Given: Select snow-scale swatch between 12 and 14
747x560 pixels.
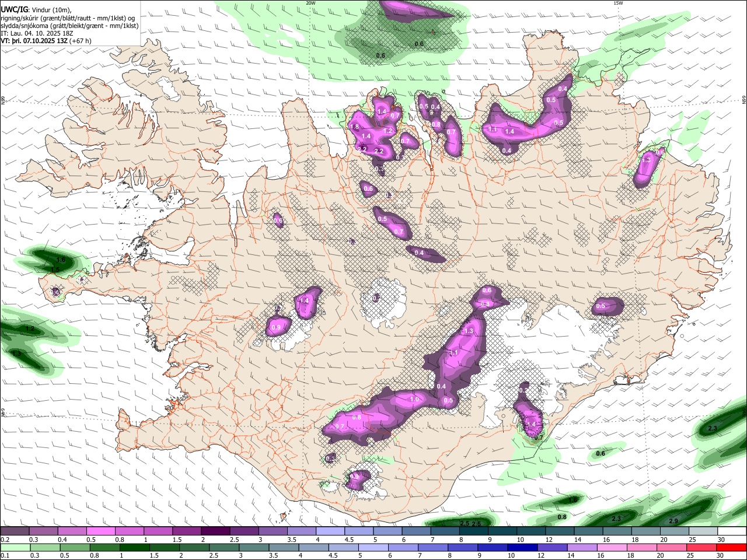Looking at the screenshot, I should [560, 531].
